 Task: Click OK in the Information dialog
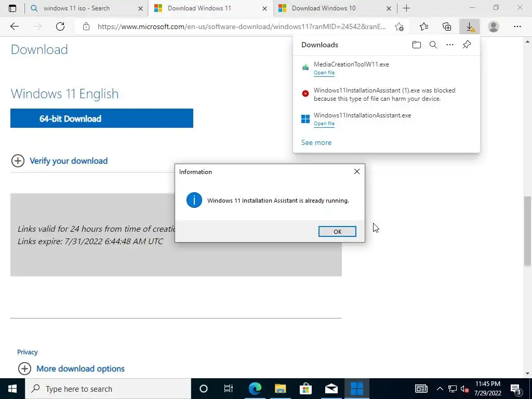pos(337,231)
